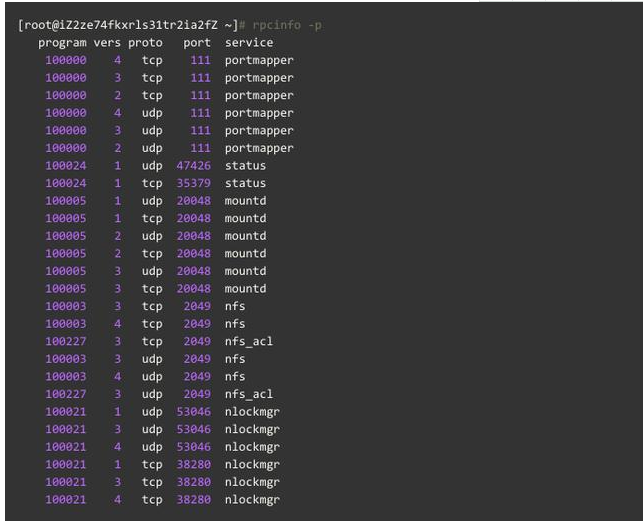Click the first nfs service entry
Image resolution: width=643 pixels, height=521 pixels.
pos(235,306)
